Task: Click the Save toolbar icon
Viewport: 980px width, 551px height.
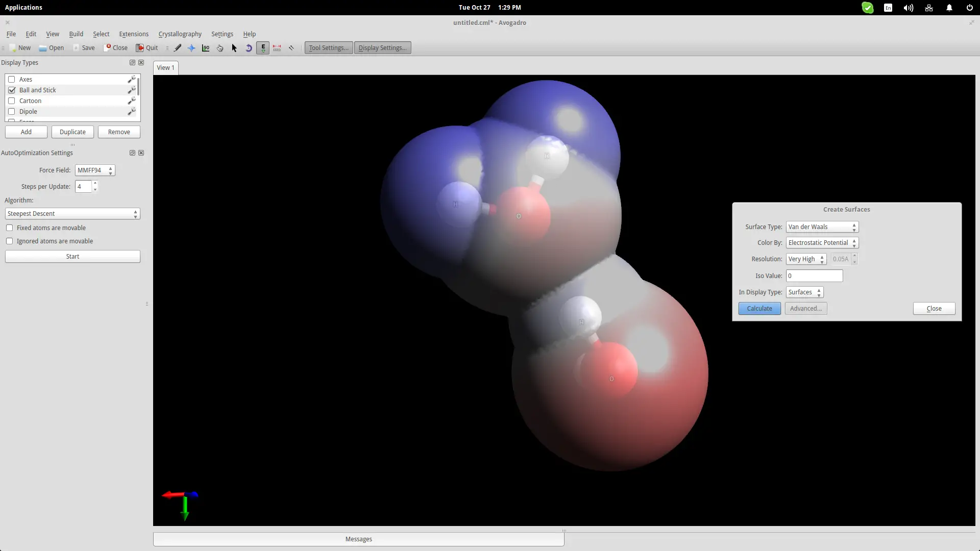Action: pyautogui.click(x=84, y=48)
